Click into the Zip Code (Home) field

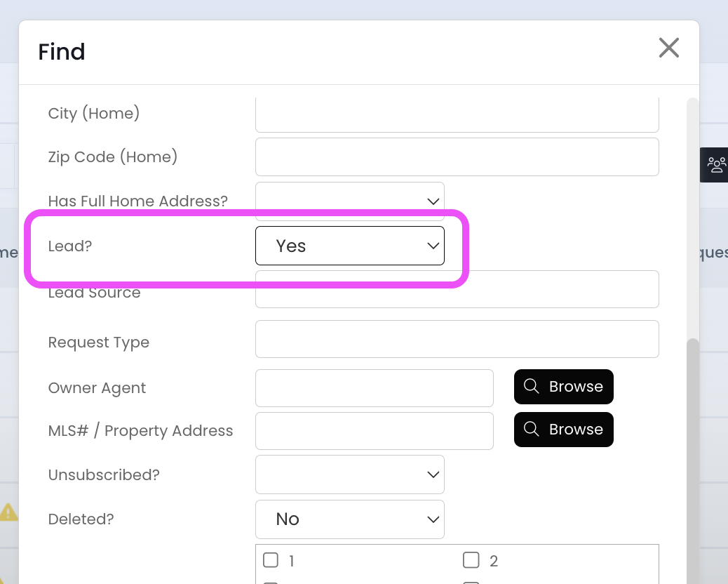point(457,157)
